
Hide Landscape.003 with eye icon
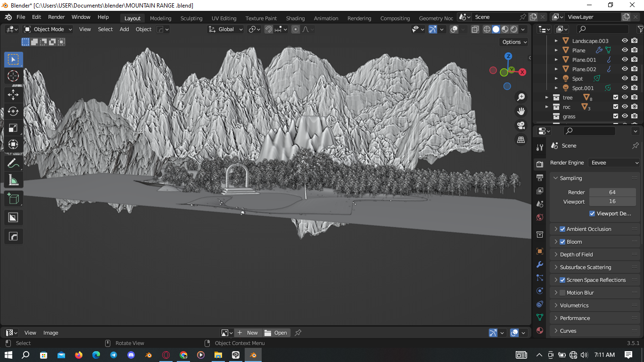point(625,41)
